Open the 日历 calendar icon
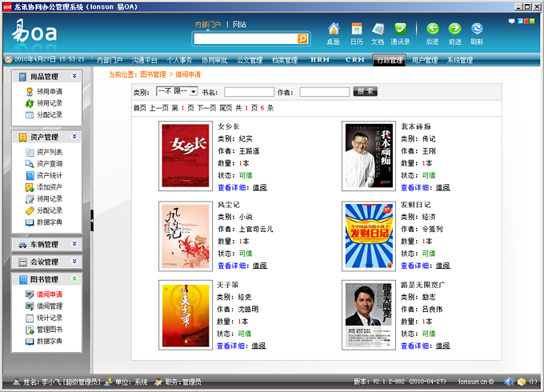Image resolution: width=544 pixels, height=392 pixels. 357,29
